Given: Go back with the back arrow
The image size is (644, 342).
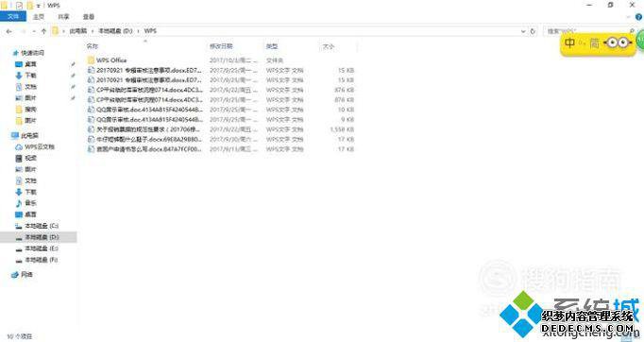Looking at the screenshot, I should [x=9, y=31].
